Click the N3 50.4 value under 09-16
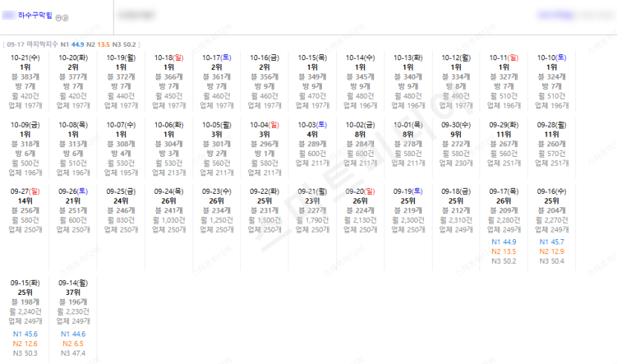Image resolution: width=617 pixels, height=364 pixels. (x=552, y=261)
